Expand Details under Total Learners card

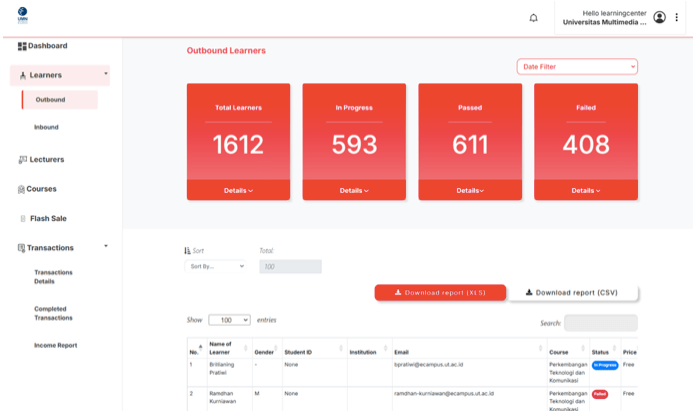tap(238, 190)
